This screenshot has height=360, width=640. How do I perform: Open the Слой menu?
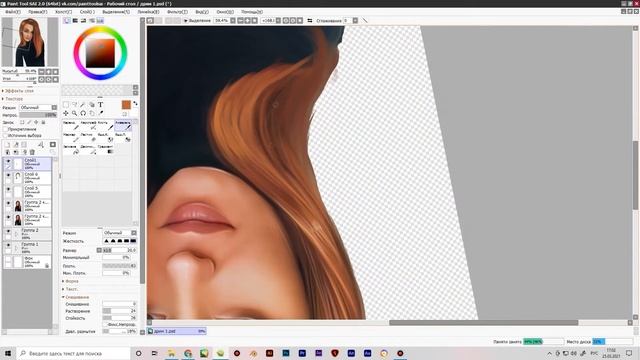[87, 12]
